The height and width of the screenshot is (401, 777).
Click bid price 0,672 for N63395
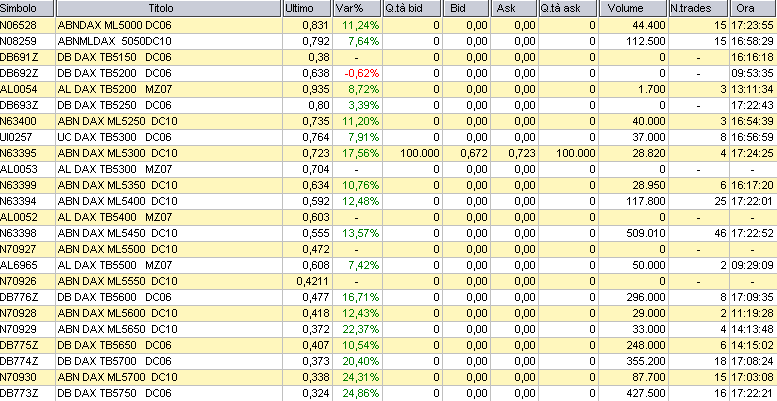click(x=474, y=153)
